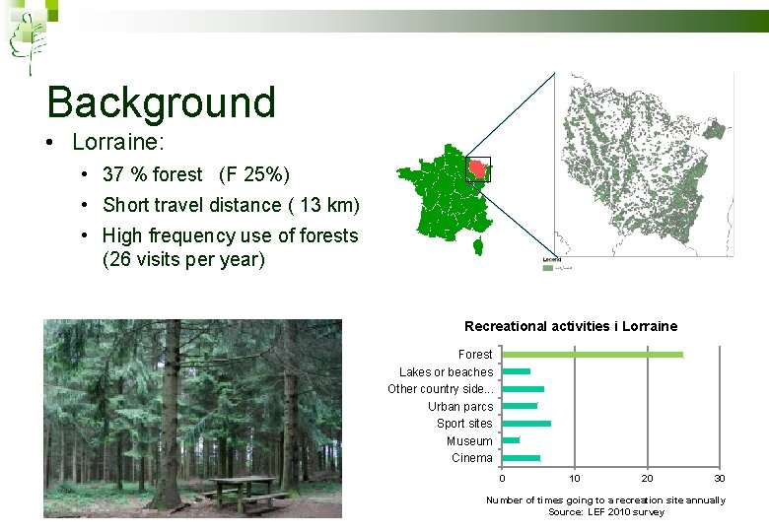Click the 'Museum' bar
Screen dimensions: 769x532
pyautogui.click(x=511, y=440)
